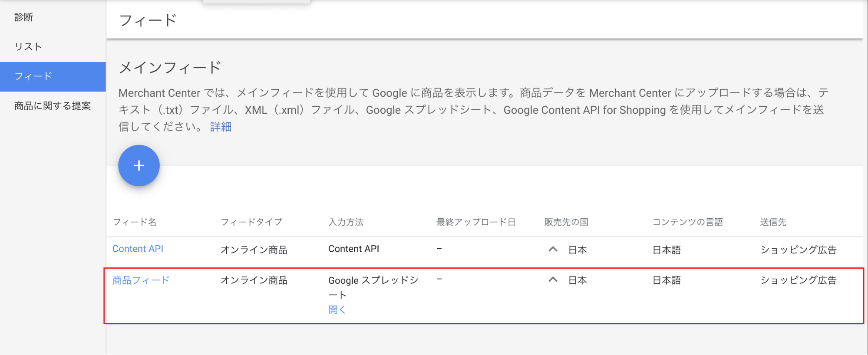Click the フィード名 column header
Screen dimensions: 868x355
pos(135,222)
